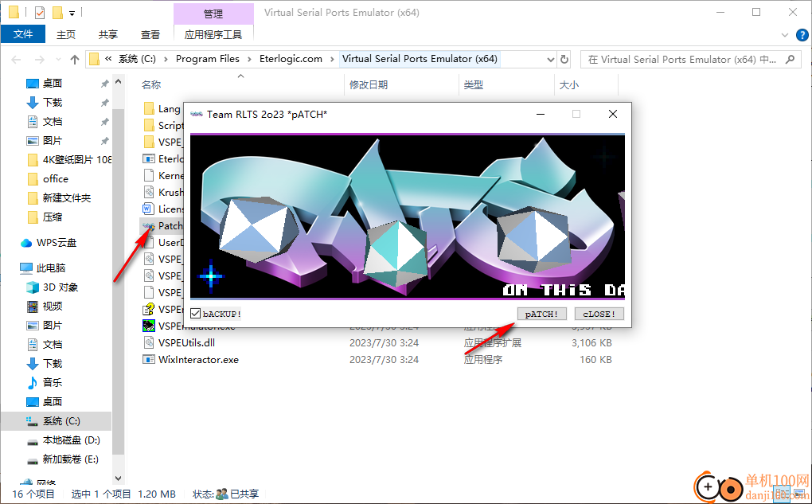Select the 新加载卷 (E:) drive
812x504 pixels.
click(x=70, y=459)
